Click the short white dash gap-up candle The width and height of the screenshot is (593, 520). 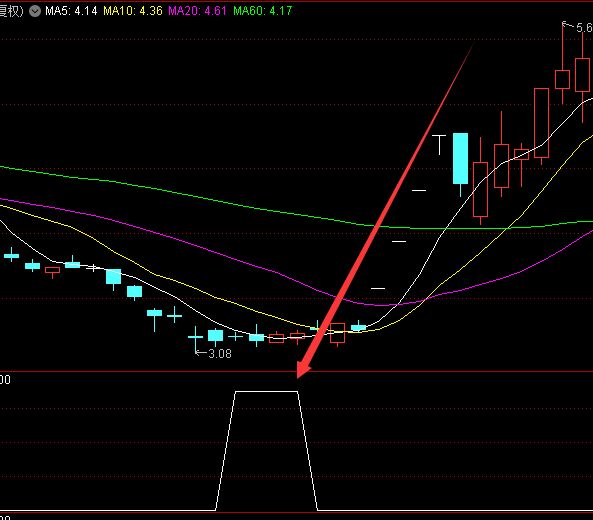click(x=419, y=190)
